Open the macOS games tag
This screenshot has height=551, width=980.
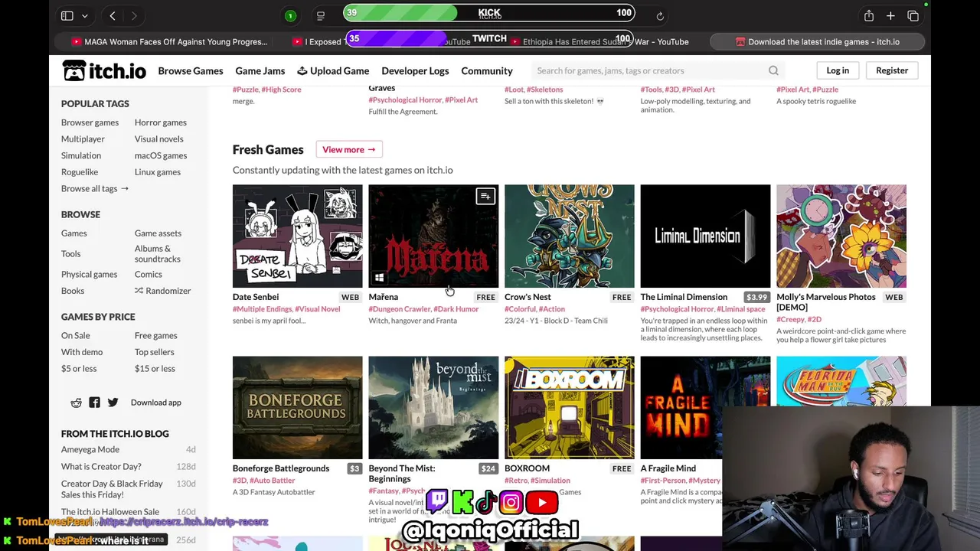pos(160,155)
